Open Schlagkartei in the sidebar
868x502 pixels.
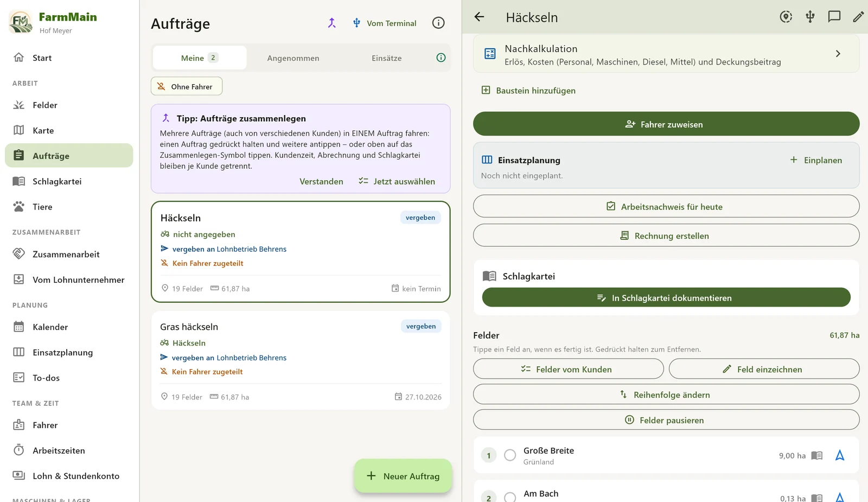pyautogui.click(x=69, y=181)
